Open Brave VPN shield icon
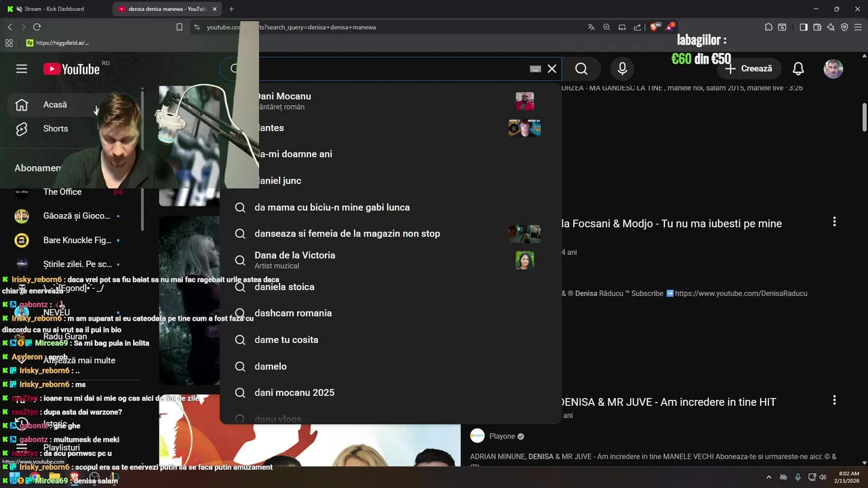 coord(844,27)
